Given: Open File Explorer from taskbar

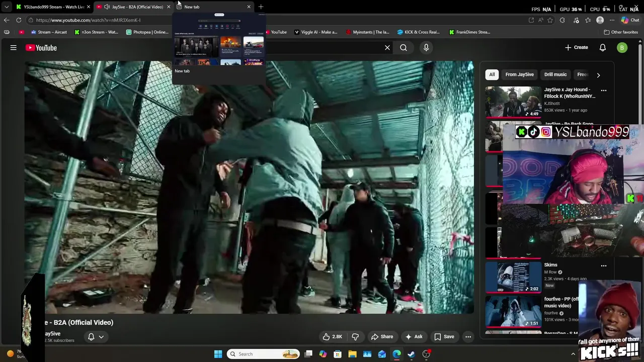Looking at the screenshot, I should pos(352,354).
